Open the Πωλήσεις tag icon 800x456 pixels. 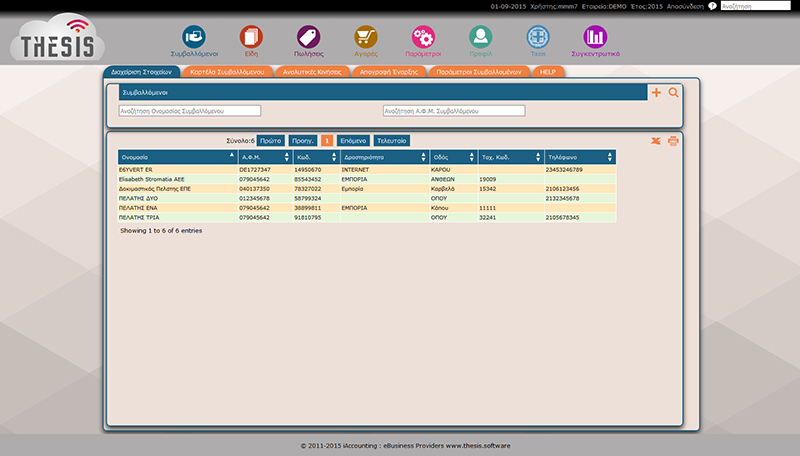click(308, 38)
